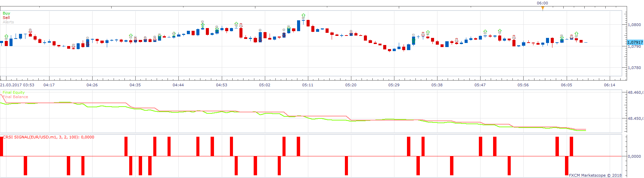Screen dimensions: 644x178
Task: Click the buy arrow just before 04:44
Action: (x=174, y=34)
